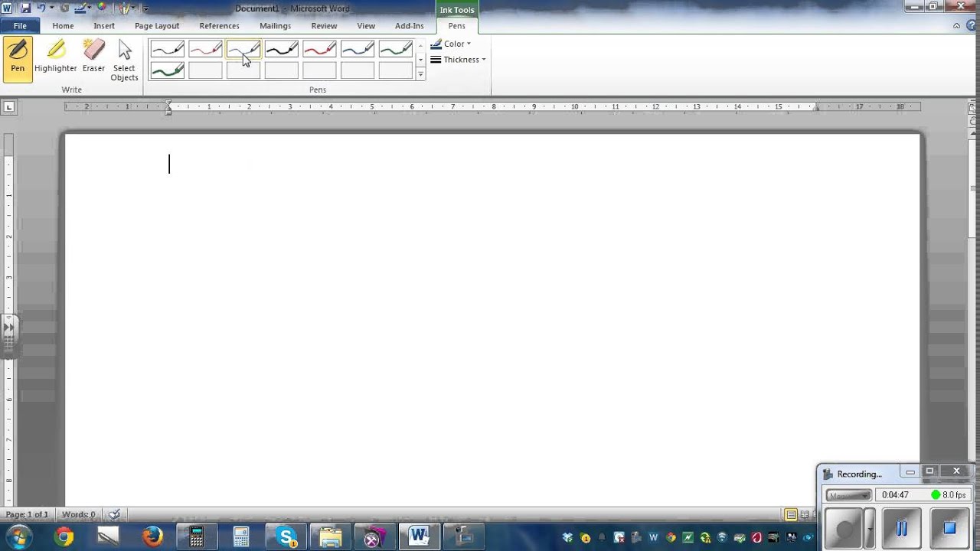Open the recorder mode dropdown
980x551 pixels.
848,495
